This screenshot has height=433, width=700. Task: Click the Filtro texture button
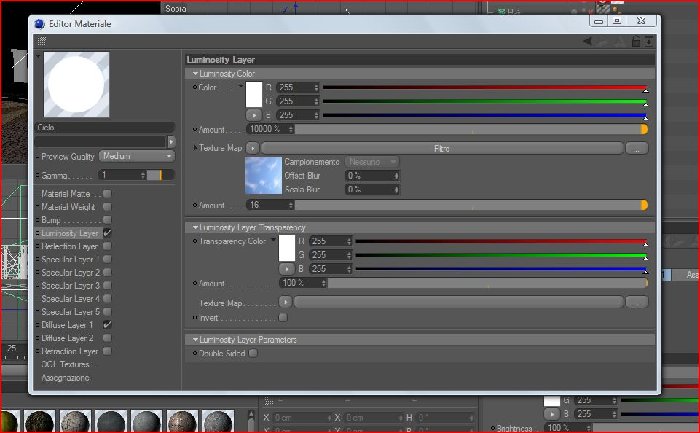(x=442, y=148)
